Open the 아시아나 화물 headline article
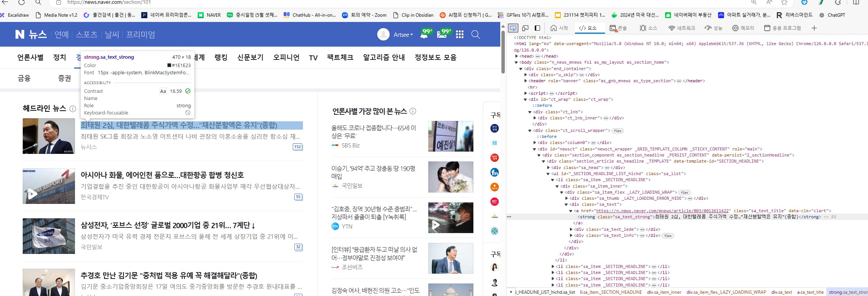The height and width of the screenshot is (296, 868). [x=162, y=175]
